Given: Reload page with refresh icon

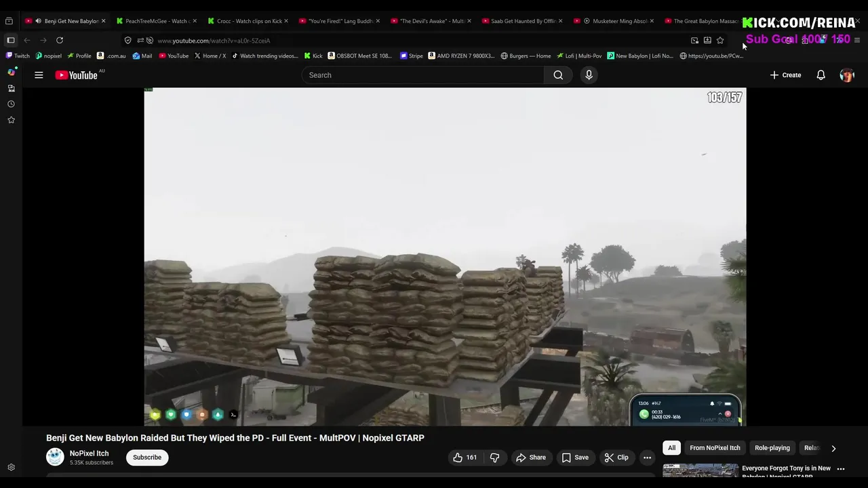Looking at the screenshot, I should click(x=60, y=41).
